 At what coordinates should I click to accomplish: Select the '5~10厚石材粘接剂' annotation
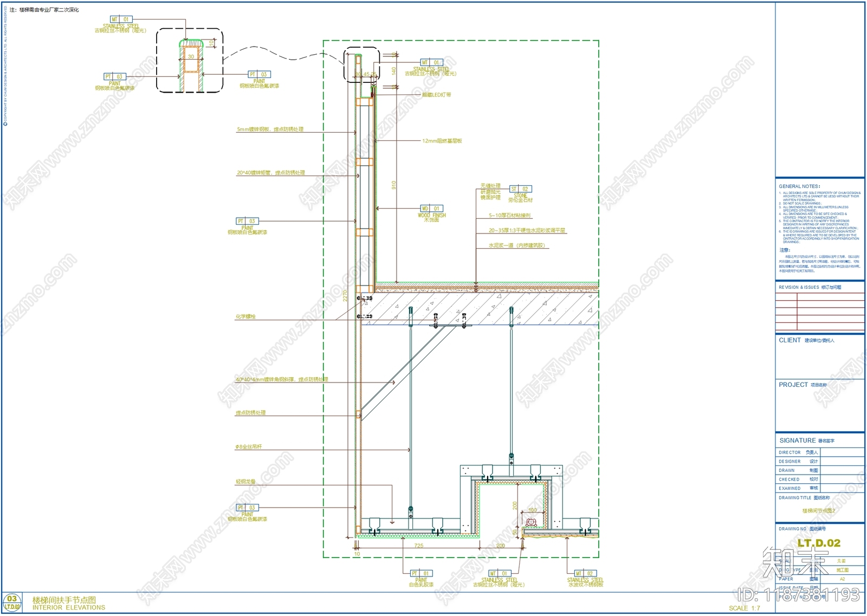point(510,216)
